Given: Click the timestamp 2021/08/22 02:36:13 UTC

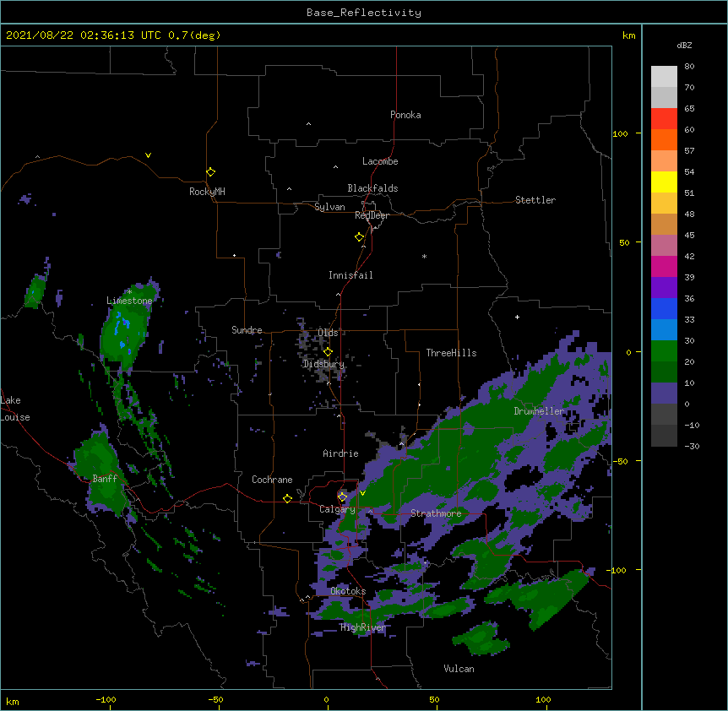Looking at the screenshot, I should click(x=84, y=35).
